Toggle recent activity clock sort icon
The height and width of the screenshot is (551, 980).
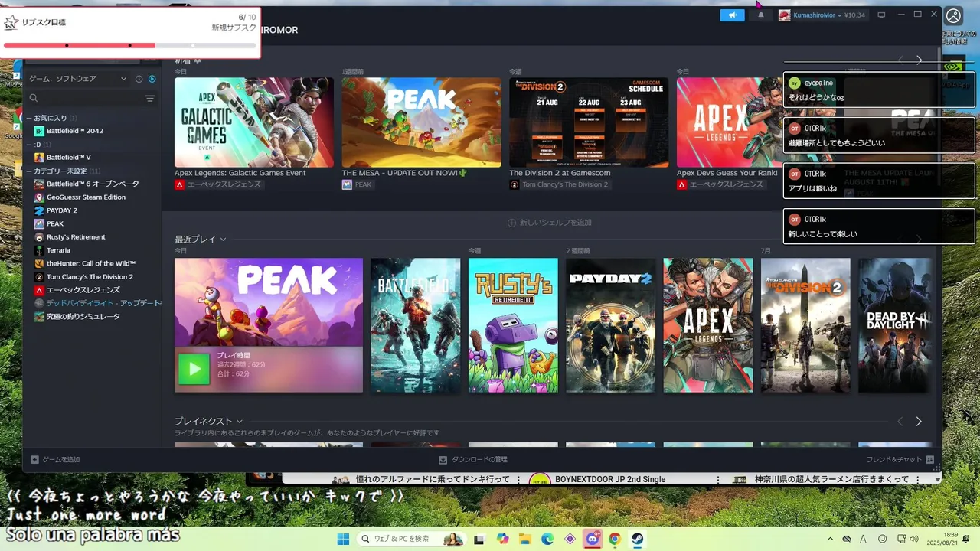coord(139,79)
